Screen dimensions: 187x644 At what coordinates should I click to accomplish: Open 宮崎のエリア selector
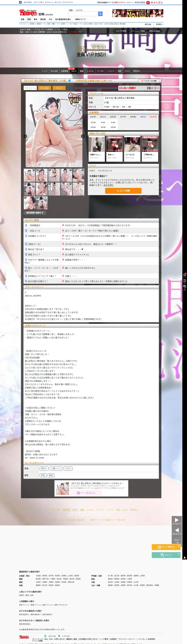point(80,19)
